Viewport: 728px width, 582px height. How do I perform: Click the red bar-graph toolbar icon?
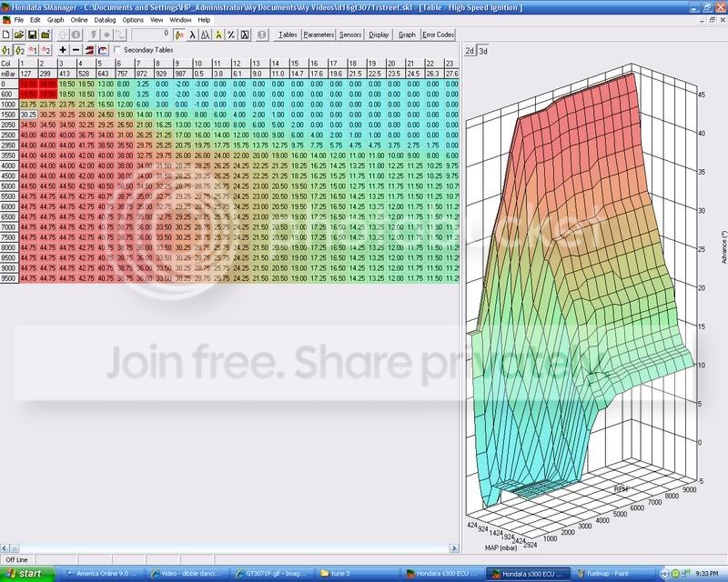tap(89, 50)
